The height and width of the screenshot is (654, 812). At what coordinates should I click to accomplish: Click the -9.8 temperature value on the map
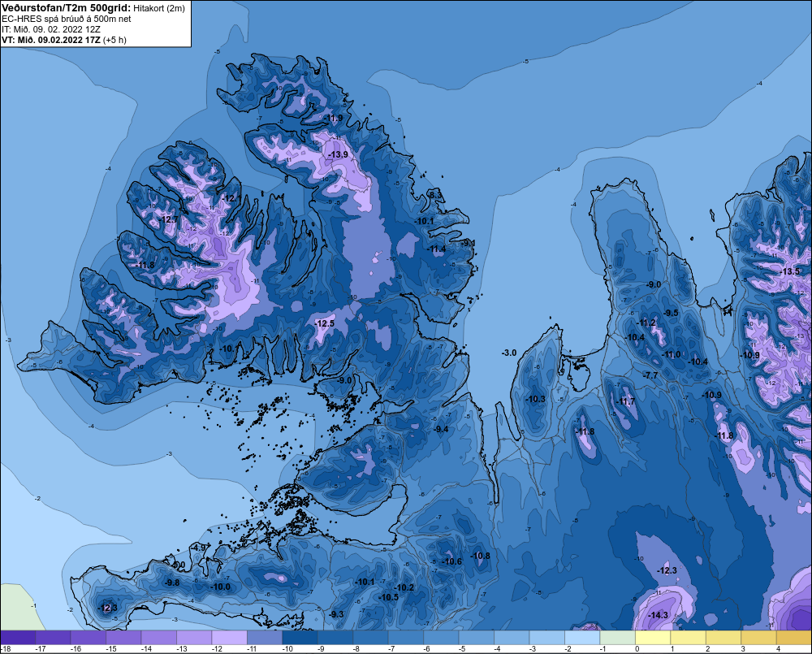pyautogui.click(x=172, y=583)
